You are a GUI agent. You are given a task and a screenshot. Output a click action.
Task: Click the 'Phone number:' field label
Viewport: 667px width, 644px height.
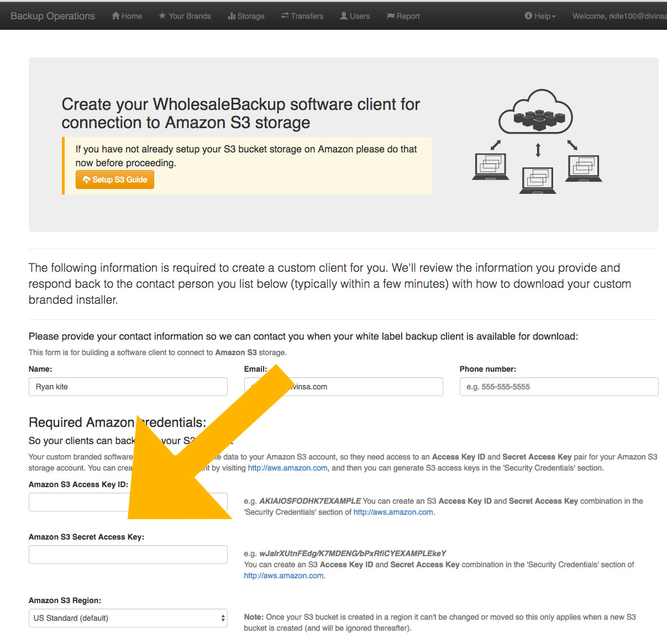coord(488,369)
